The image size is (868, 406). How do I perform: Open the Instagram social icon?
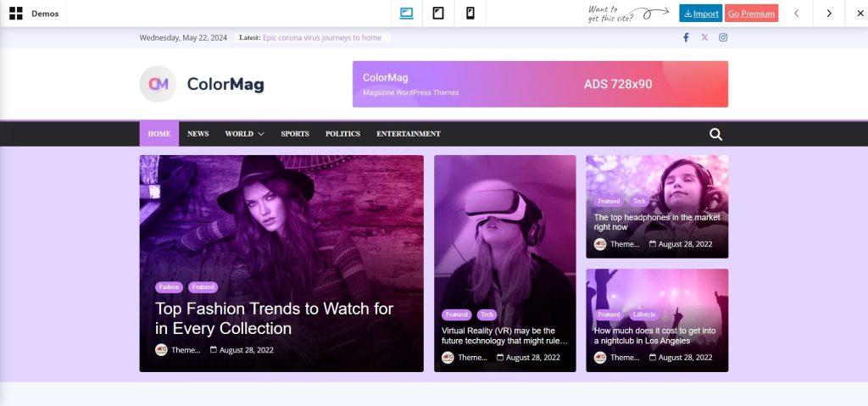723,37
